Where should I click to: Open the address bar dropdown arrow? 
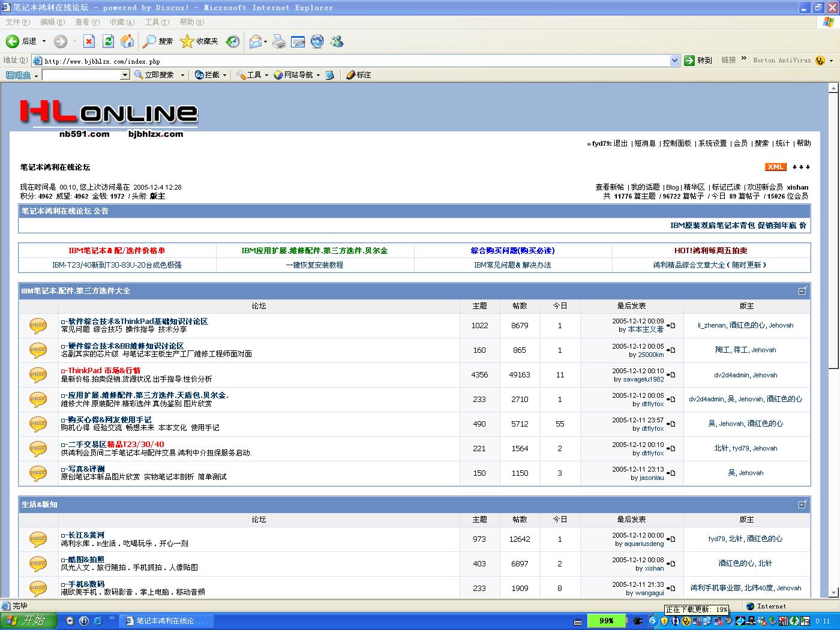pyautogui.click(x=674, y=61)
